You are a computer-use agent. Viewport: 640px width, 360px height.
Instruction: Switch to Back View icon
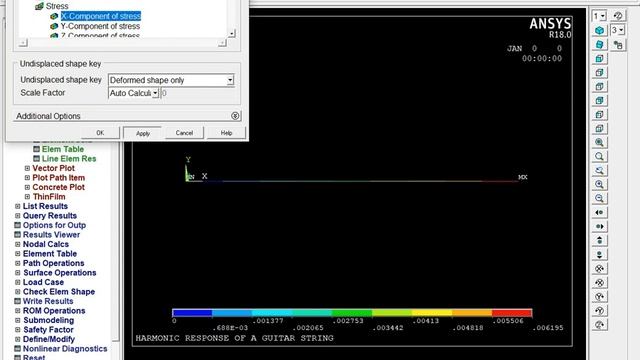[599, 100]
